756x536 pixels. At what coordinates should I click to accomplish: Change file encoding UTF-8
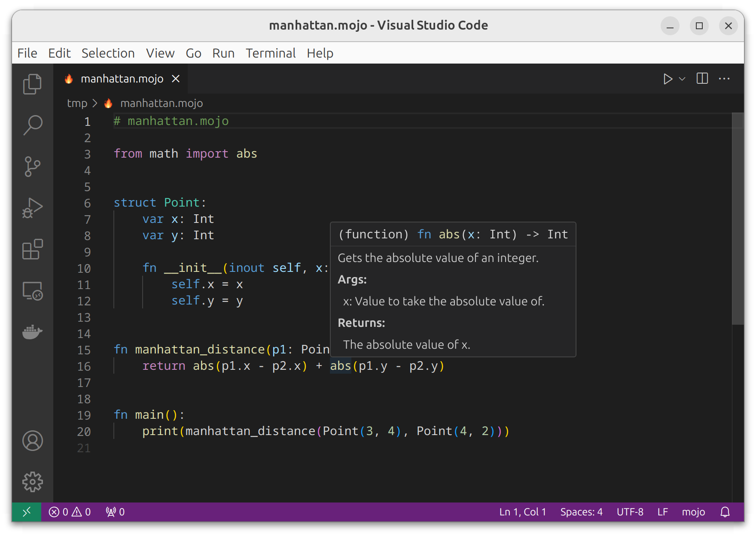click(x=630, y=512)
